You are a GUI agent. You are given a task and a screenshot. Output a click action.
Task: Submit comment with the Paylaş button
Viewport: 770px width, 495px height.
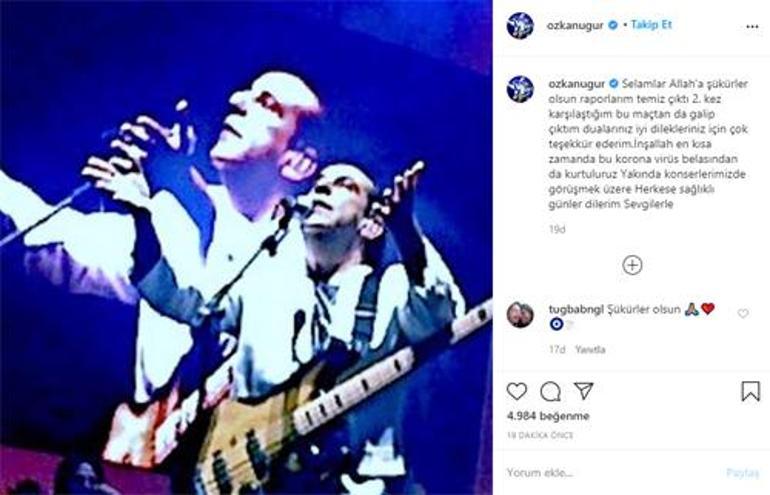[x=742, y=472]
